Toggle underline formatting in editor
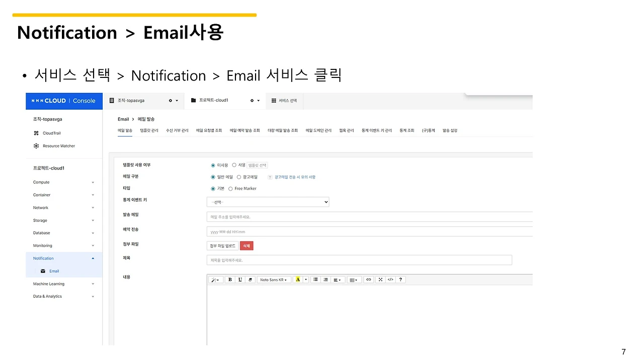Screen dimensions: 644x362 coord(240,280)
